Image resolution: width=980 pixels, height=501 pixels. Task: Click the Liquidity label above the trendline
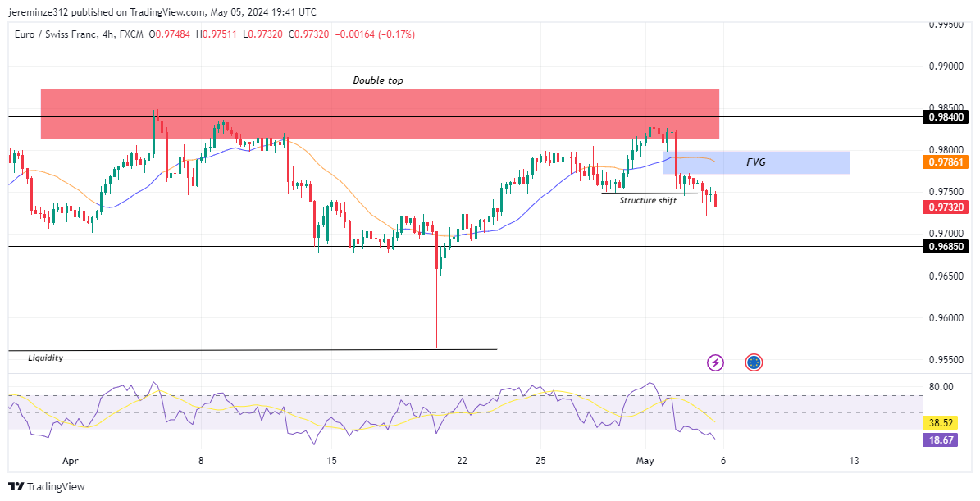tap(46, 358)
